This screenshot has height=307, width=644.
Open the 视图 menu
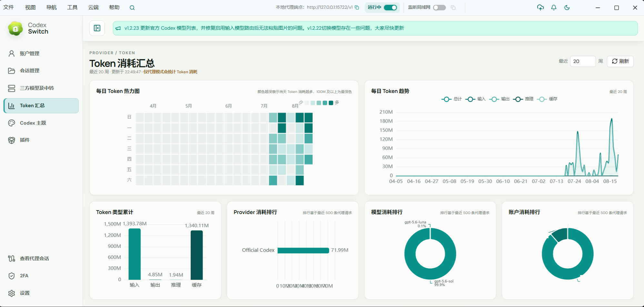[x=30, y=7]
